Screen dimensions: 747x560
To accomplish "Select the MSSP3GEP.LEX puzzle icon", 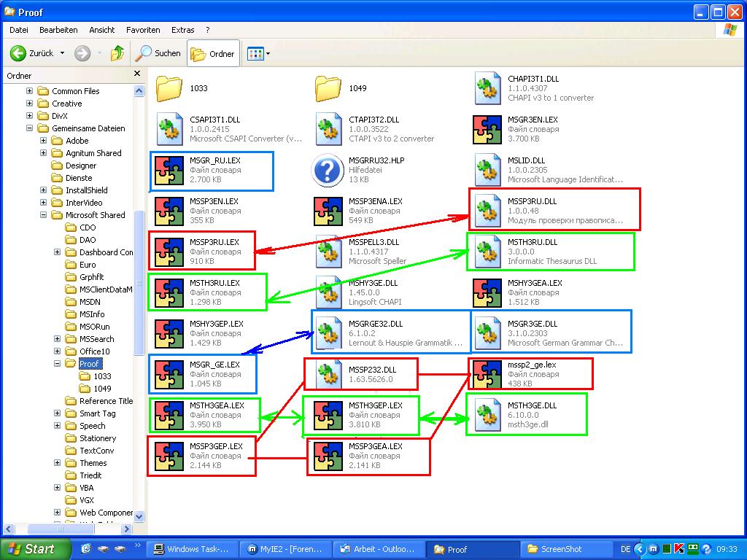I will (x=169, y=456).
